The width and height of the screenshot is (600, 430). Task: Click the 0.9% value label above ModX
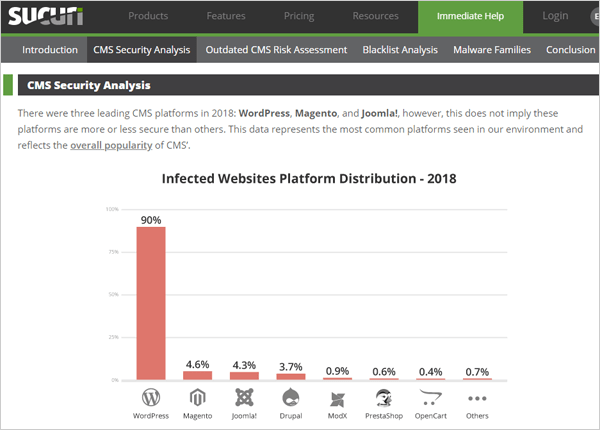[337, 371]
